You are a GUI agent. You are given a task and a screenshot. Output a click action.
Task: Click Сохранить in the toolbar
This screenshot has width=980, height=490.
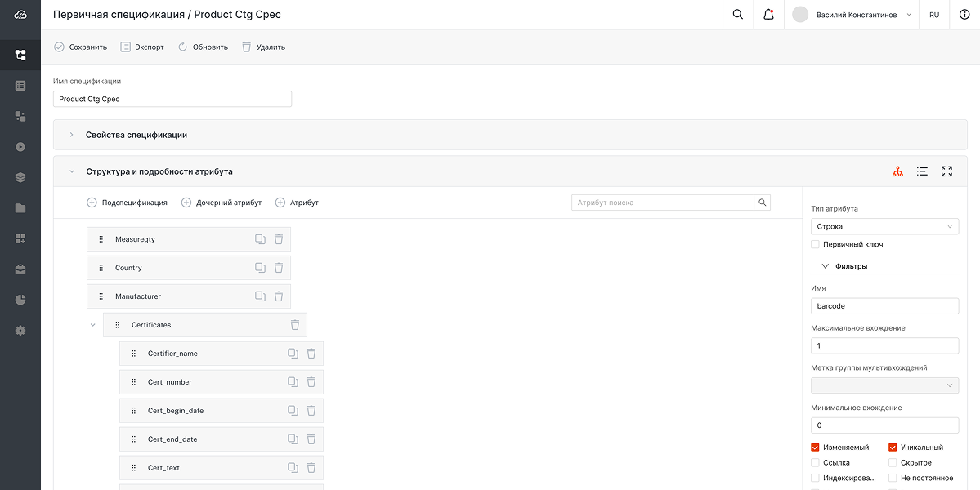coord(80,47)
